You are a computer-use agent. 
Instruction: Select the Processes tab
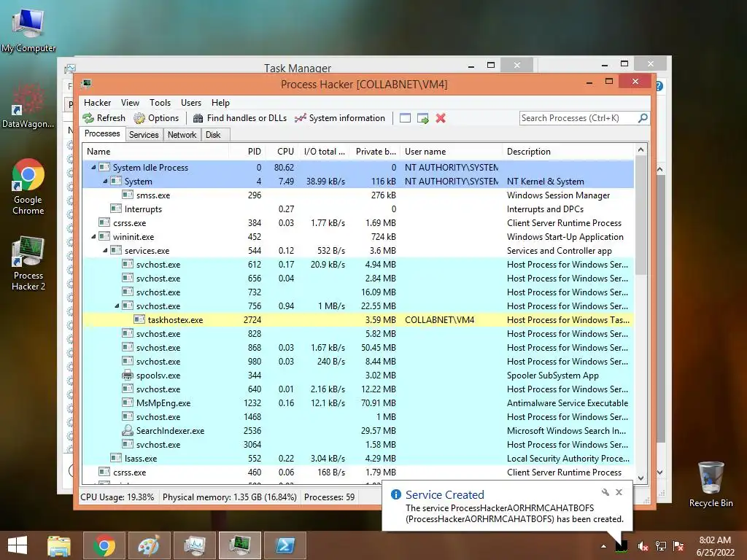(102, 134)
